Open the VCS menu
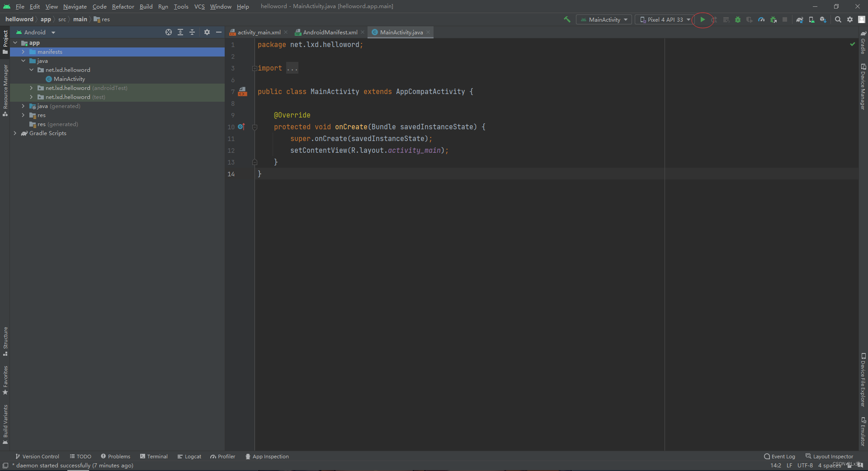The height and width of the screenshot is (471, 868). tap(199, 6)
